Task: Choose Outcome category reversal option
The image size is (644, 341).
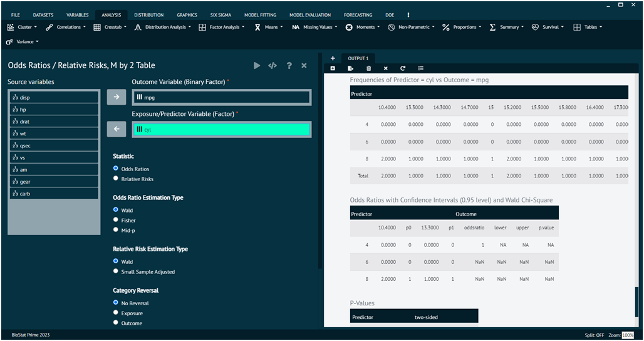Action: 116,323
